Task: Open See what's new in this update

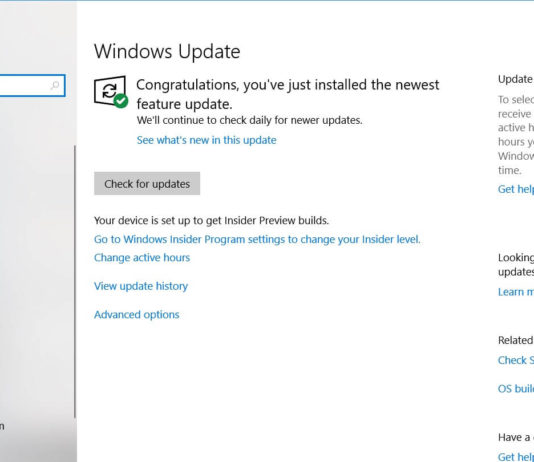Action: [x=206, y=140]
